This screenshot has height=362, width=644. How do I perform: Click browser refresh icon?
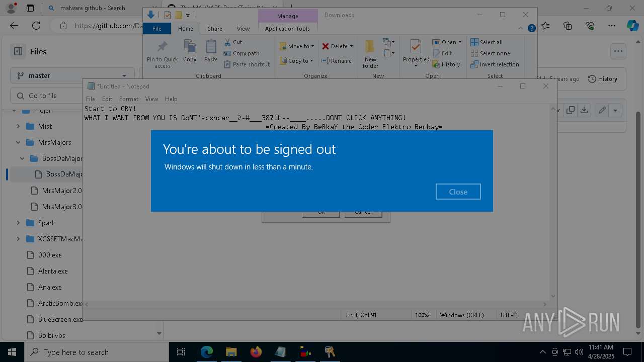[x=36, y=26]
